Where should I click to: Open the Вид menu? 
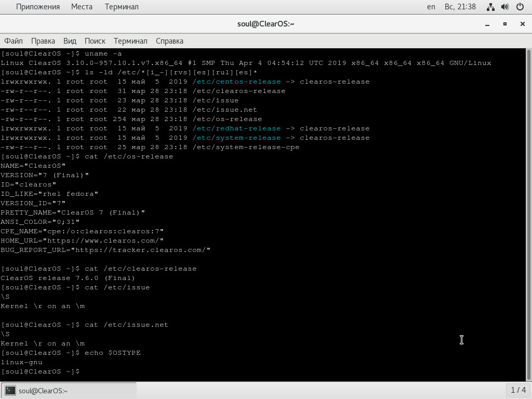pyautogui.click(x=70, y=41)
